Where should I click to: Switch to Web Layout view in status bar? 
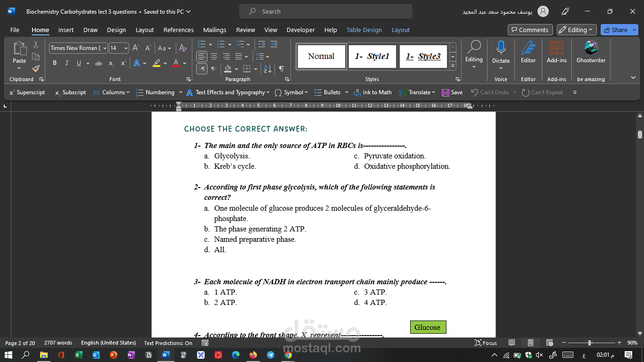coord(549,343)
